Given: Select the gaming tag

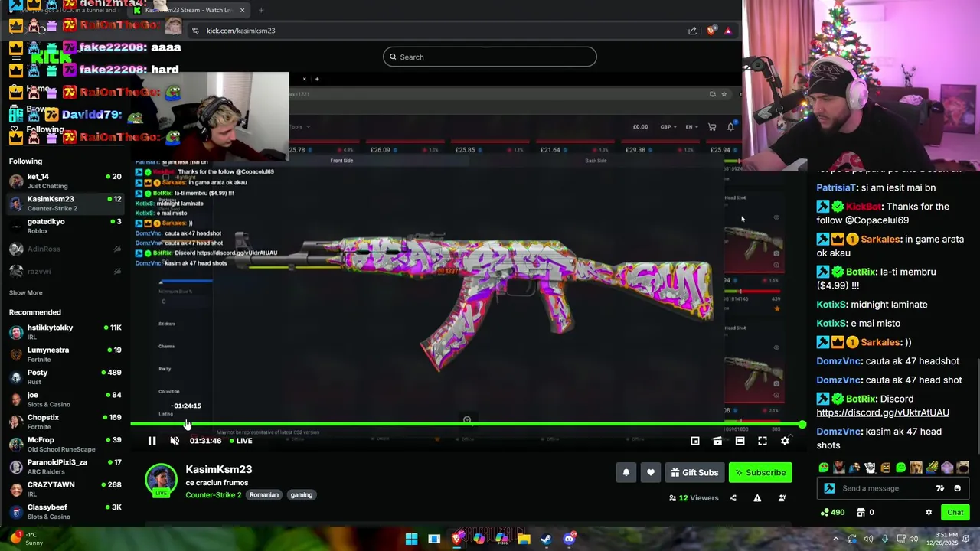Looking at the screenshot, I should [302, 495].
